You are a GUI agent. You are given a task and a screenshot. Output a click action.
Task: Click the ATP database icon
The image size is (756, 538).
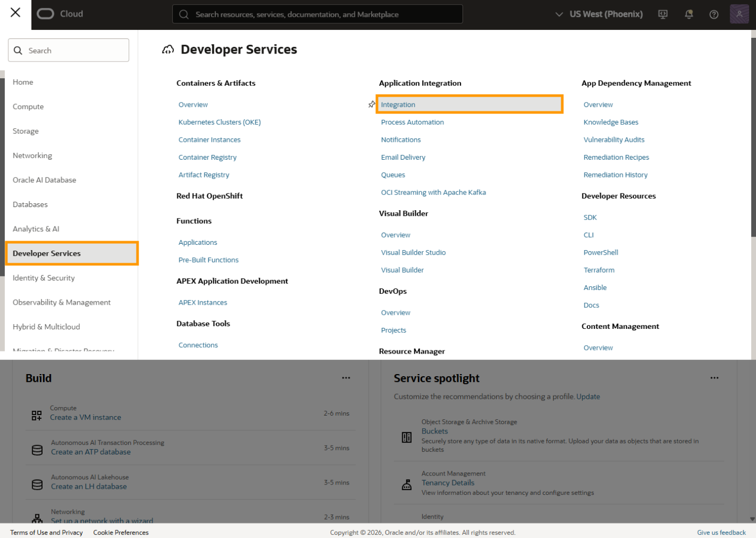37,450
